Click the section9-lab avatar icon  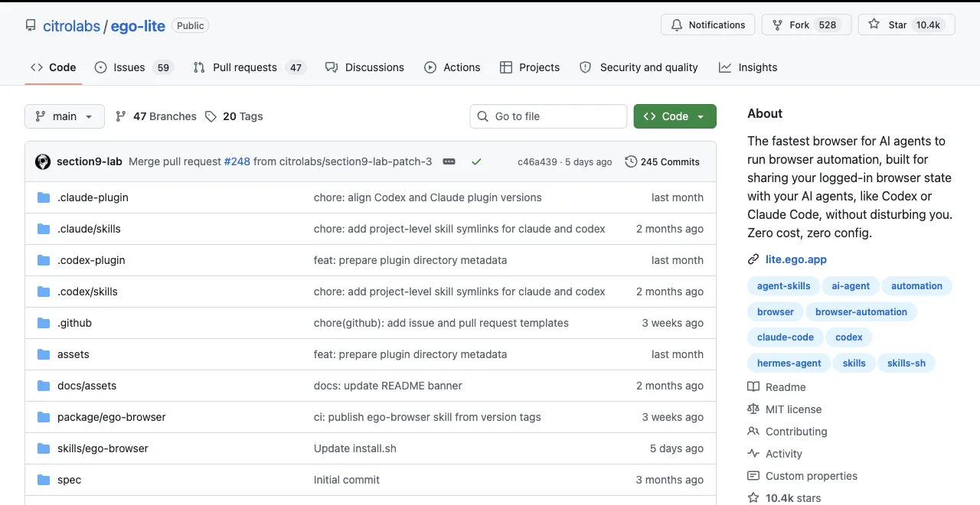43,161
